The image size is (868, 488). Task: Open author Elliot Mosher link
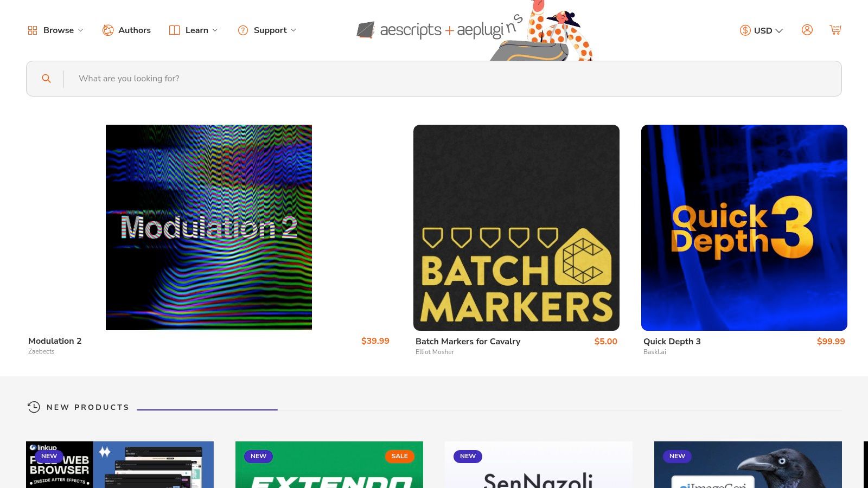pos(435,352)
